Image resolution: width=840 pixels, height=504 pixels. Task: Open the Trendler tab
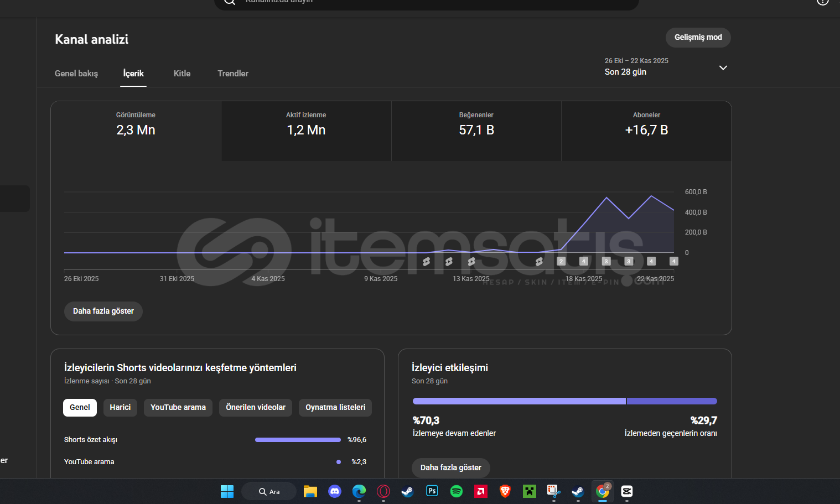click(x=233, y=74)
